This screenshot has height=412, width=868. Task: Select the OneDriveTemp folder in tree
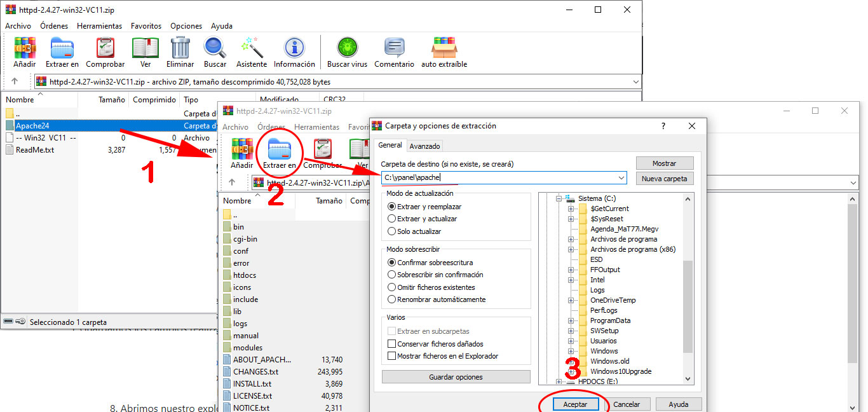[x=613, y=300]
